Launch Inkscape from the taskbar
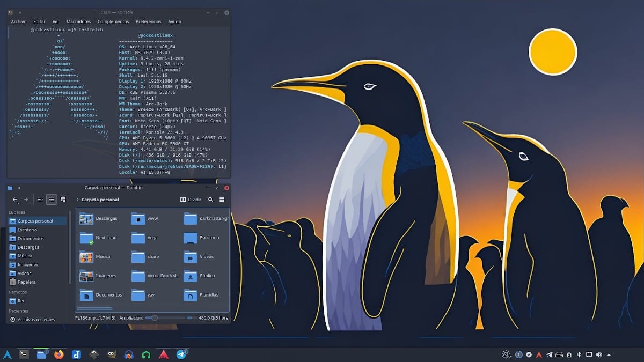644x362 pixels. (94, 354)
